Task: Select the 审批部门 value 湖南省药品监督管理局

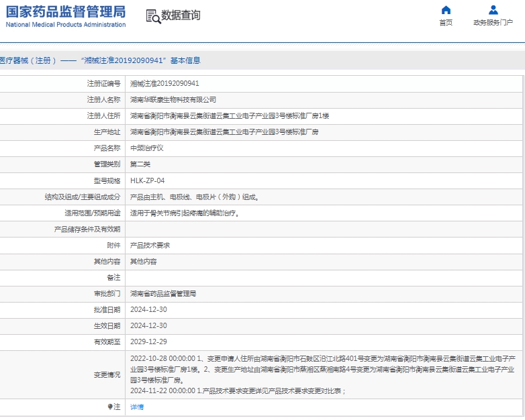Action: click(163, 293)
